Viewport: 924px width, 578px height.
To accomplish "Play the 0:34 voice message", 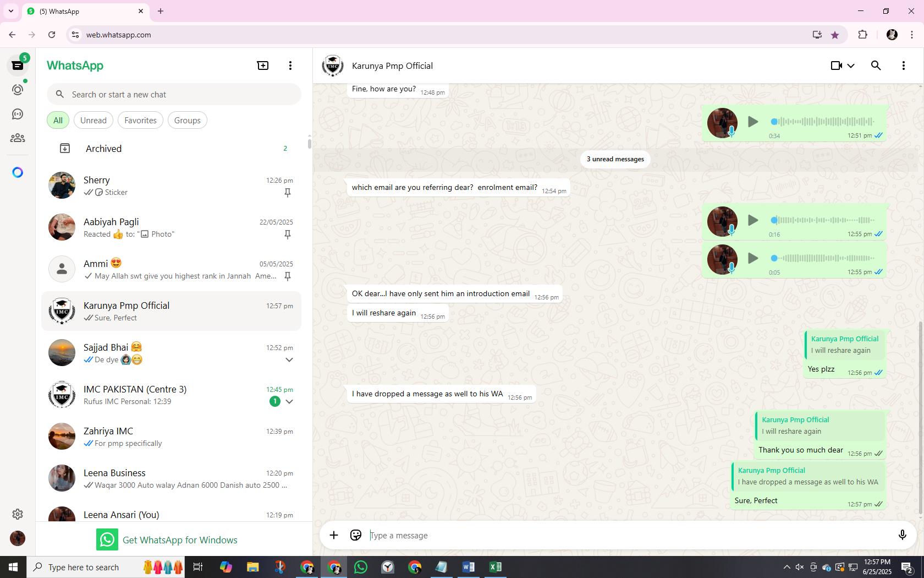I will (x=753, y=122).
